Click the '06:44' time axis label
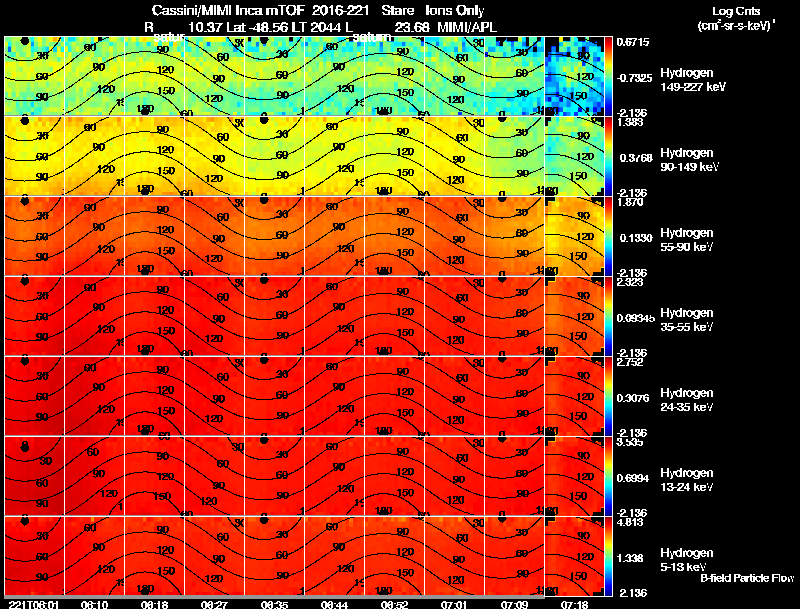The image size is (800, 609). (334, 604)
